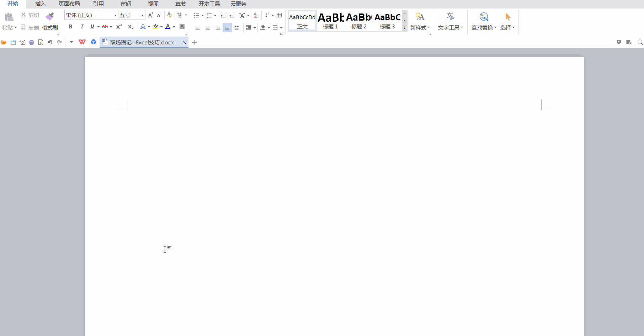Open the Find and Replace (查找替换) tool

click(x=484, y=21)
